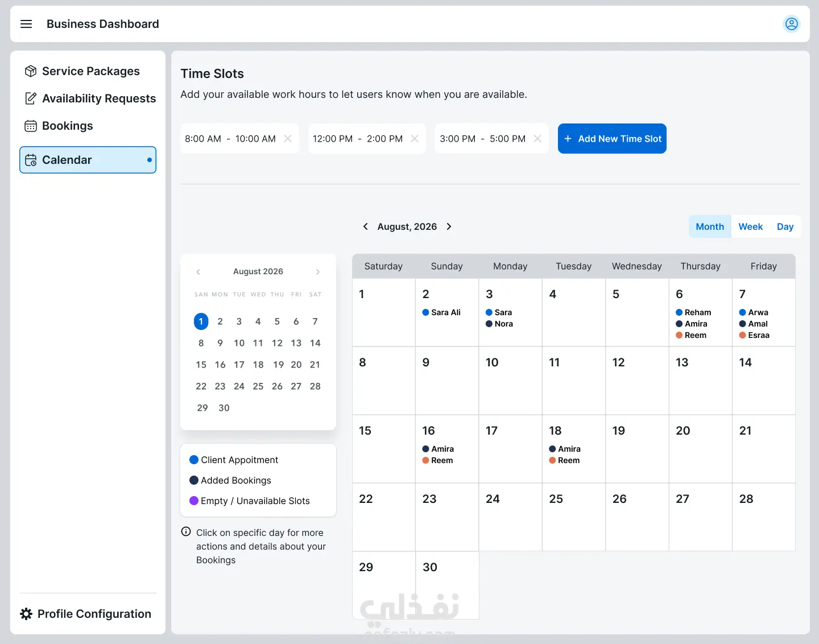Click day 14 cell in month grid

tap(764, 381)
